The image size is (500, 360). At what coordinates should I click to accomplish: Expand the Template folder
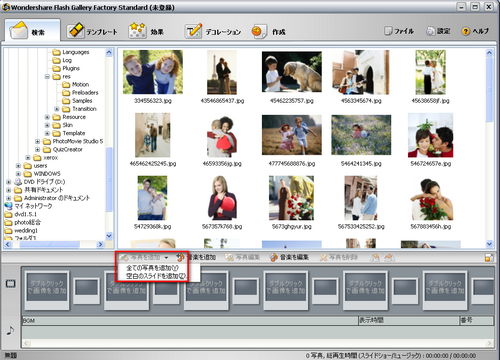47,133
